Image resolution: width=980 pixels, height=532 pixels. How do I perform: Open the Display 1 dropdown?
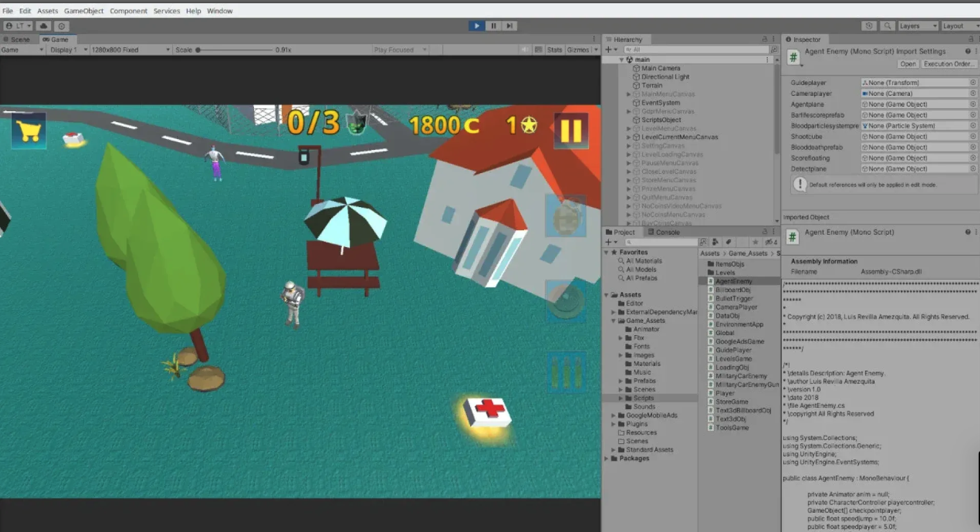[x=68, y=50]
